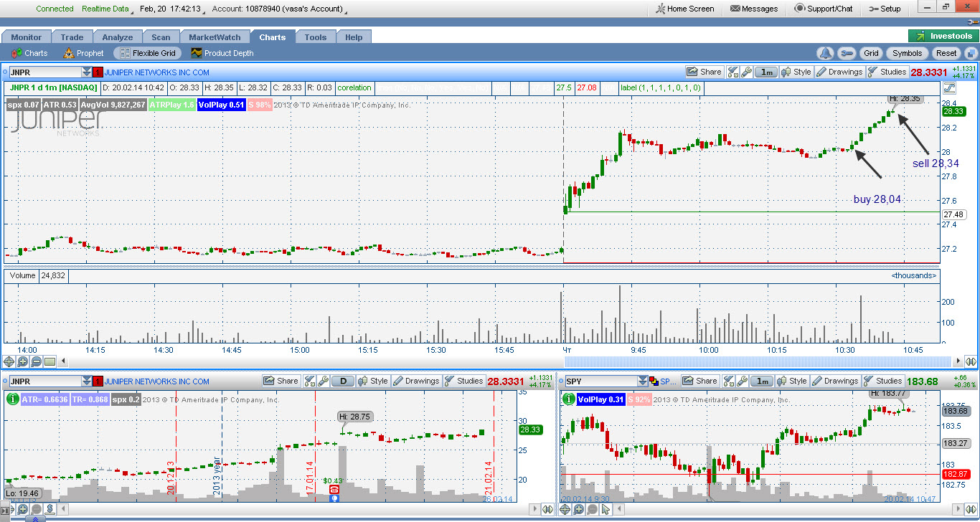Image resolution: width=980 pixels, height=522 pixels.
Task: Click the Symbols button
Action: coord(908,53)
